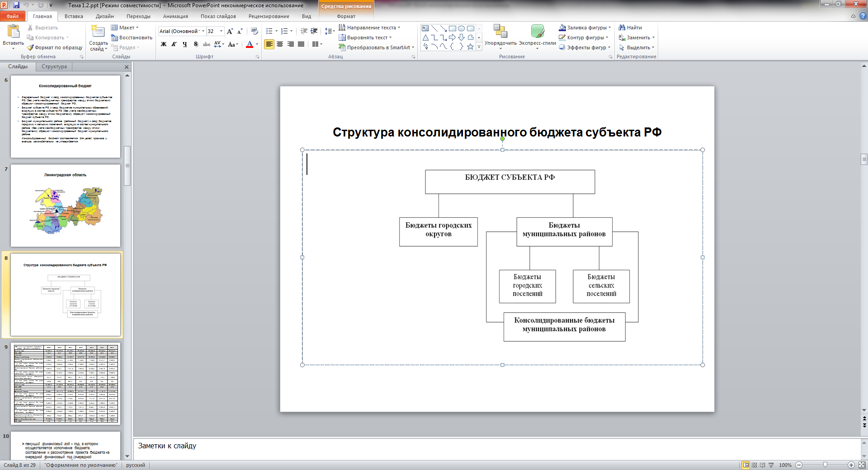
Task: Select the Right Arrow block shape
Action: coord(453,38)
